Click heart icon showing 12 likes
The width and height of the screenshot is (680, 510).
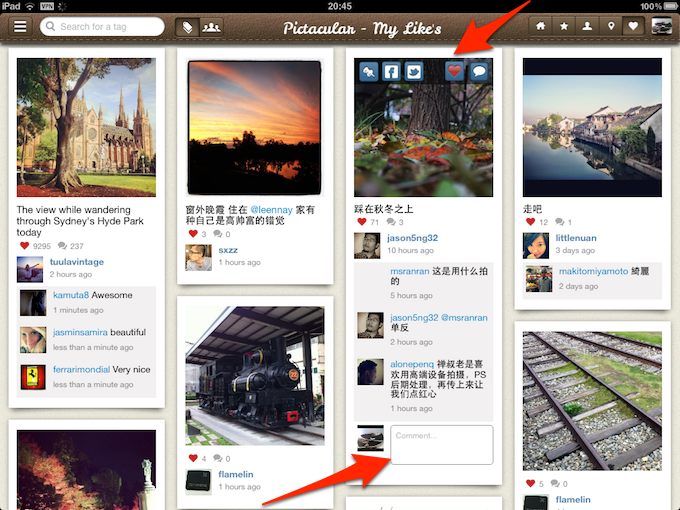tap(530, 222)
